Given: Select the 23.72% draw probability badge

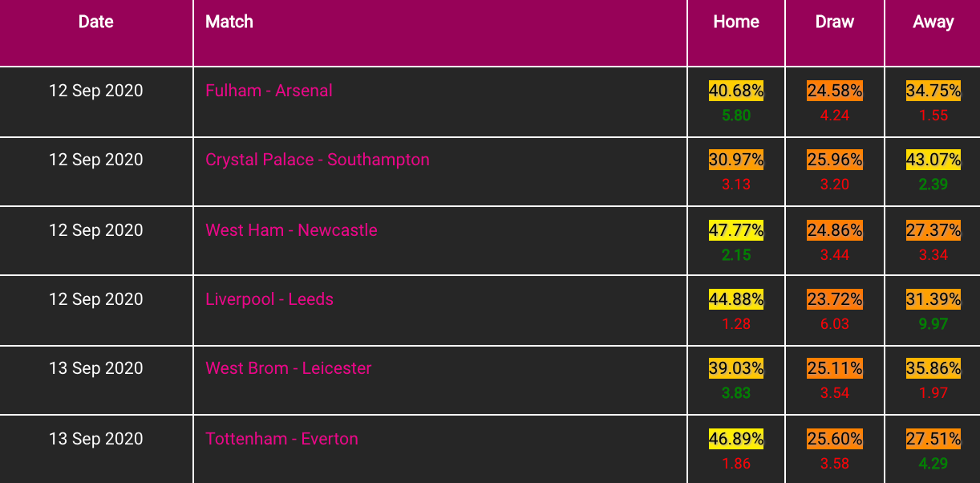Looking at the screenshot, I should click(x=835, y=299).
